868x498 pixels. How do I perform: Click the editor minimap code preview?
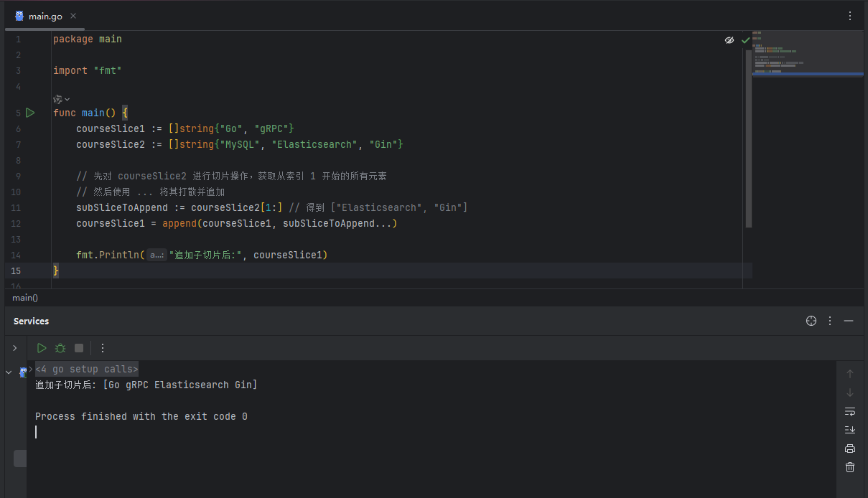pyautogui.click(x=808, y=53)
